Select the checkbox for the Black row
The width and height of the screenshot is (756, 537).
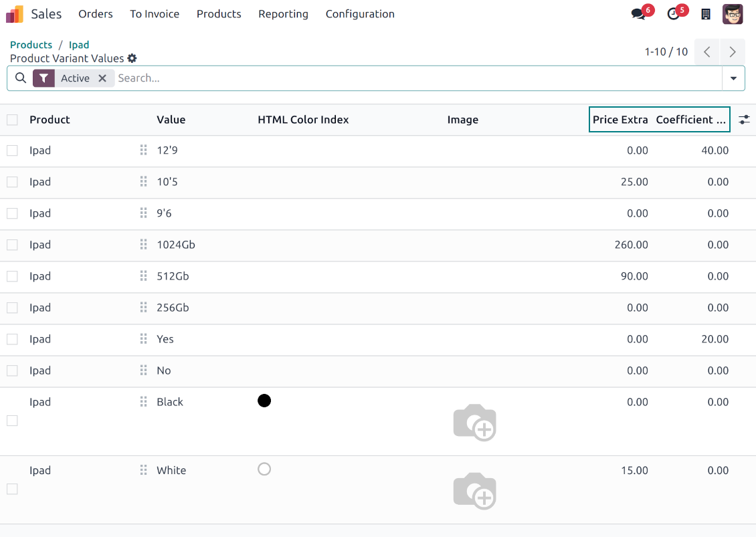12,421
